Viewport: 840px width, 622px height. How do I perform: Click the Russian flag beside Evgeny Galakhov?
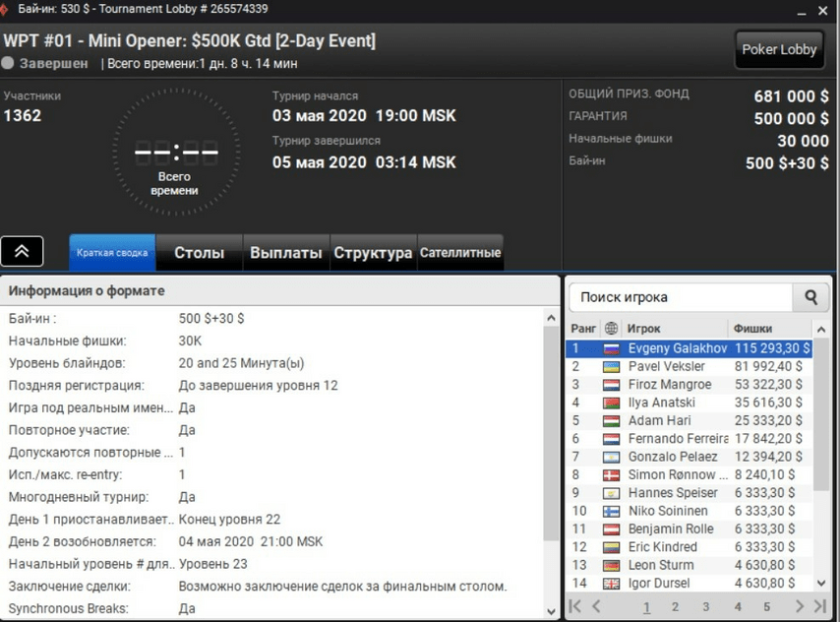click(611, 349)
